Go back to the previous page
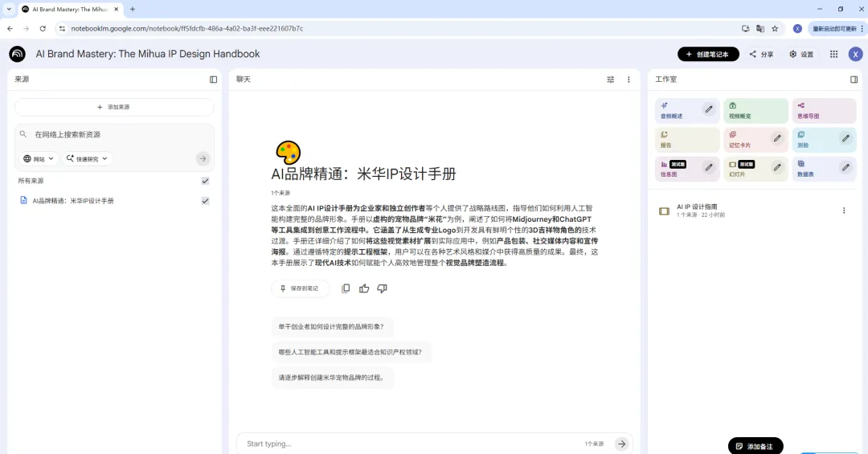Screen dimensions: 868x454 (x=10, y=28)
